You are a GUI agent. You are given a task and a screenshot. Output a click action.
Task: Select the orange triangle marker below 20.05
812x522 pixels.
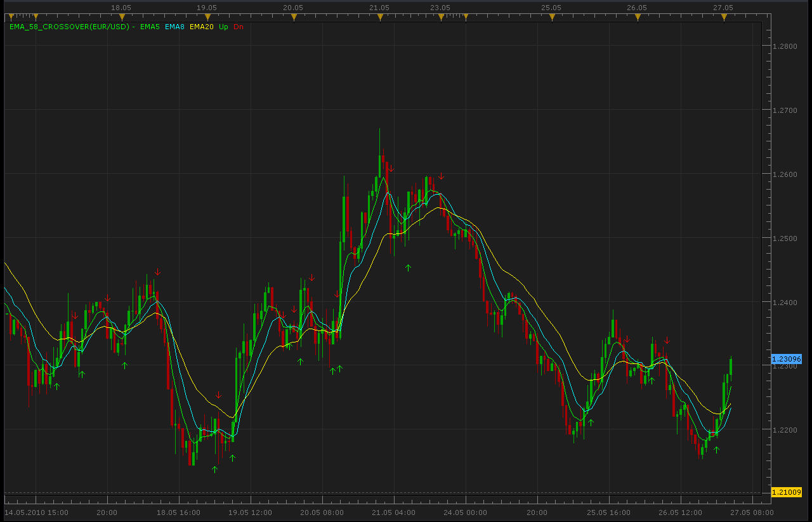pyautogui.click(x=294, y=17)
